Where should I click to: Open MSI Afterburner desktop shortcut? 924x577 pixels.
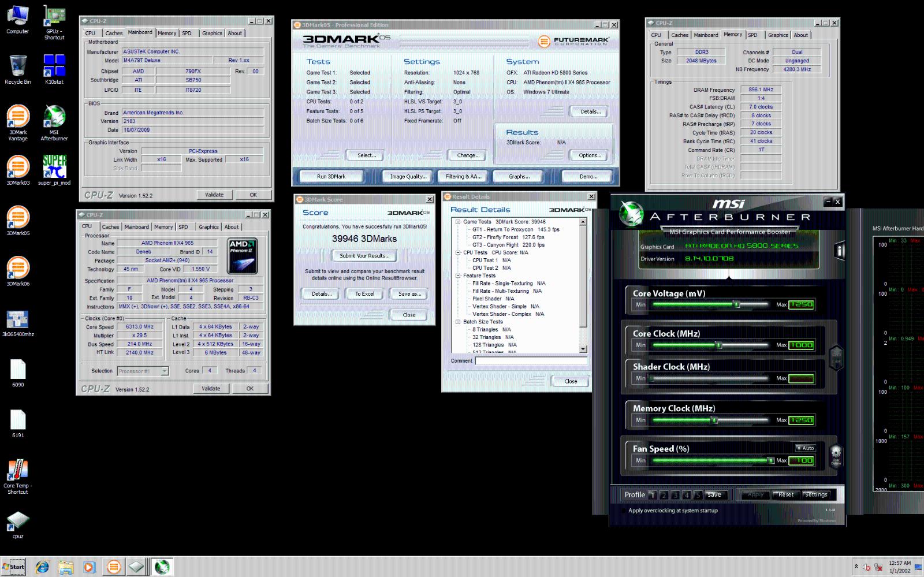(x=54, y=122)
